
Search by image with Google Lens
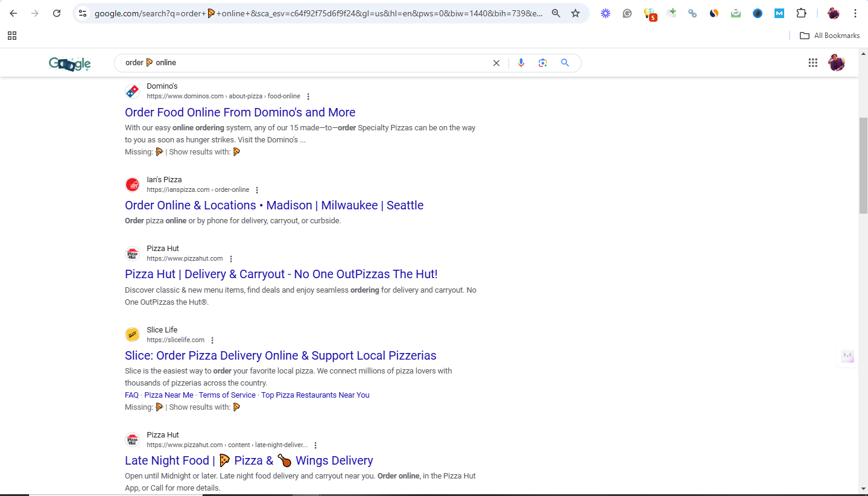pos(543,63)
